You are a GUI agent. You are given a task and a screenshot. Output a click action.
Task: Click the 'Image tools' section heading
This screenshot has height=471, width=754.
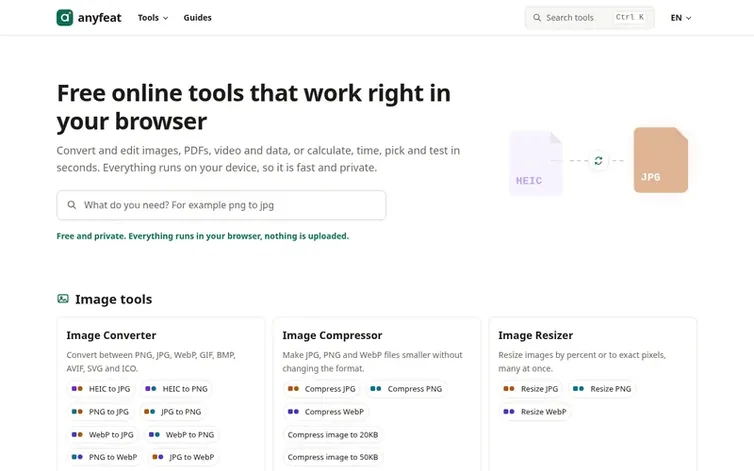(x=113, y=299)
